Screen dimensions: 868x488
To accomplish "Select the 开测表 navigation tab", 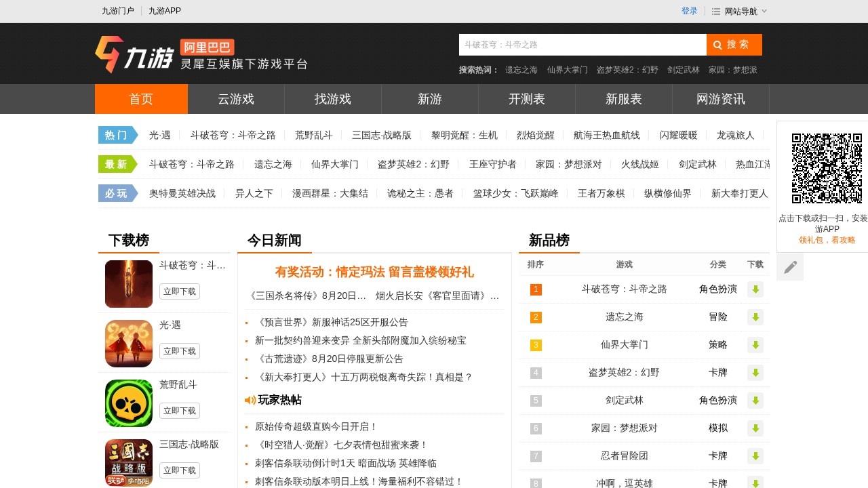I will [x=527, y=99].
